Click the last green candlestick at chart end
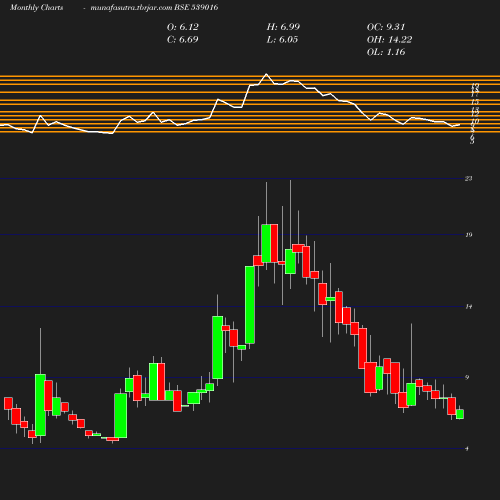Screen dimensions: 500x500 point(460,414)
